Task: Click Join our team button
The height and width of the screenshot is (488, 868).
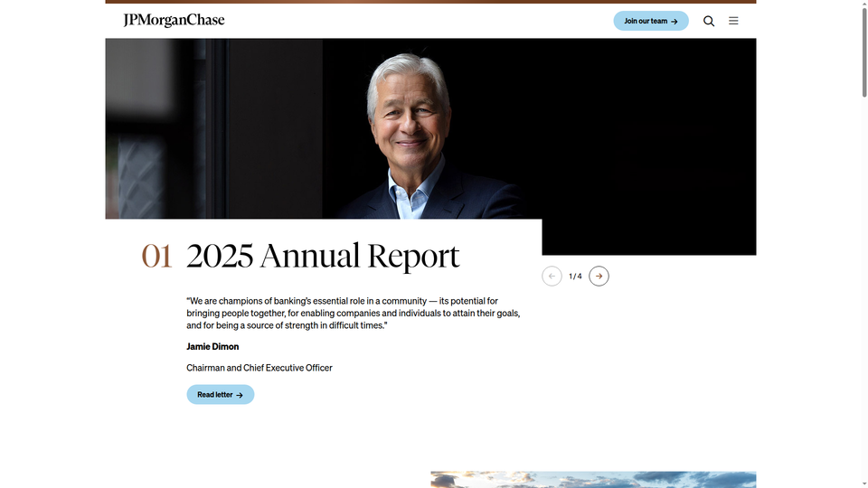Action: pos(651,21)
